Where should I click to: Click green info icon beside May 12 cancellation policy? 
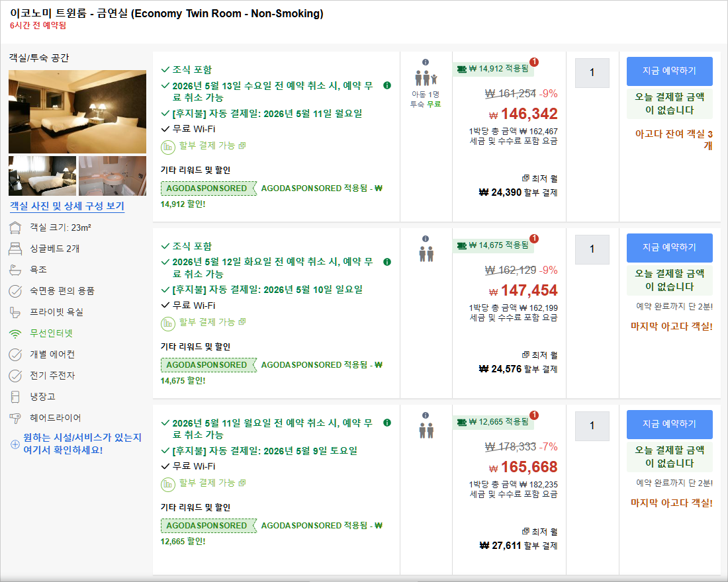pos(387,262)
